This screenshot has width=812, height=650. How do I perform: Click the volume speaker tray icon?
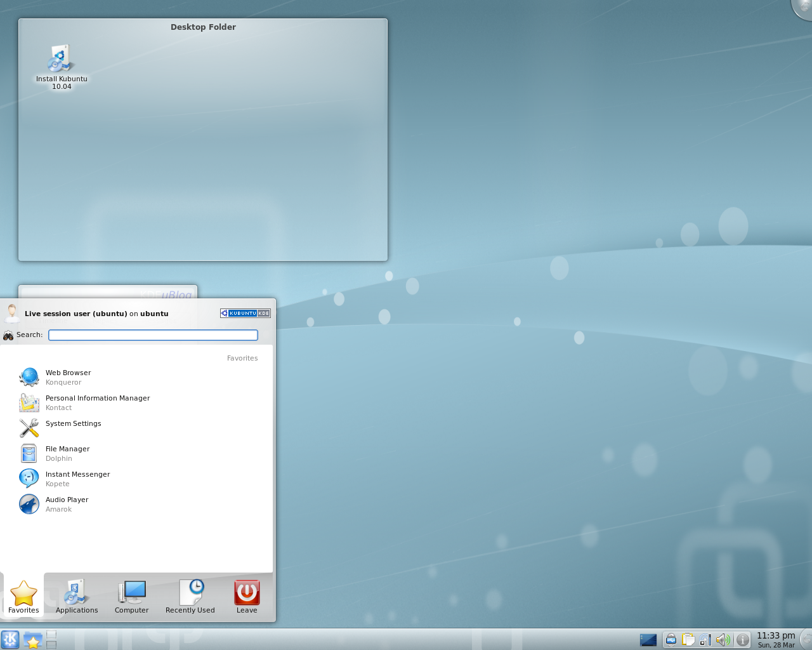point(723,640)
